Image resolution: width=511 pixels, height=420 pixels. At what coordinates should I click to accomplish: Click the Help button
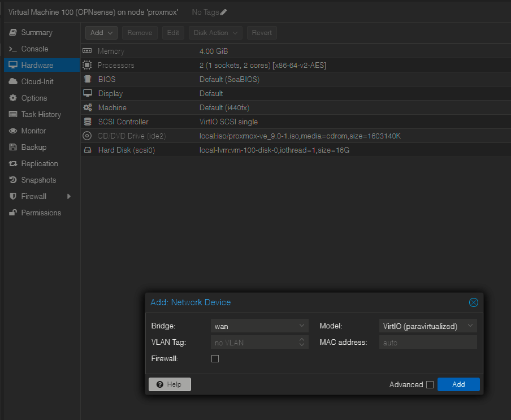tap(170, 384)
